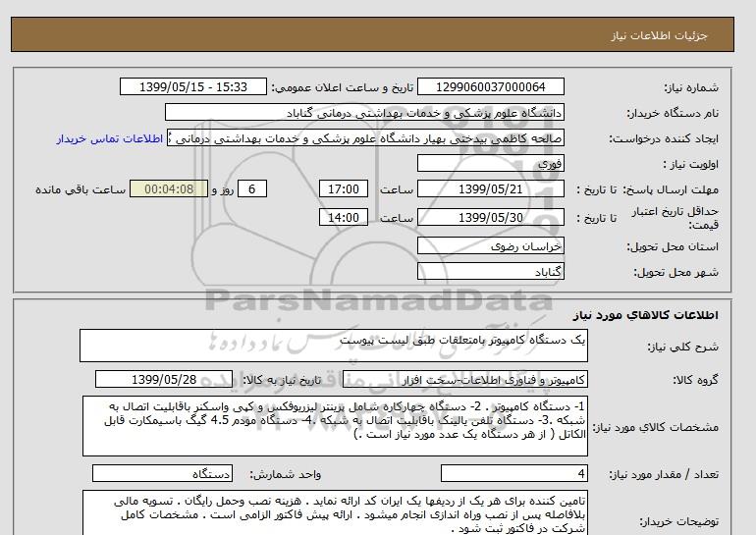This screenshot has width=756, height=535.
Task: Click the response deadline date 1399/05/21
Action: coord(490,188)
